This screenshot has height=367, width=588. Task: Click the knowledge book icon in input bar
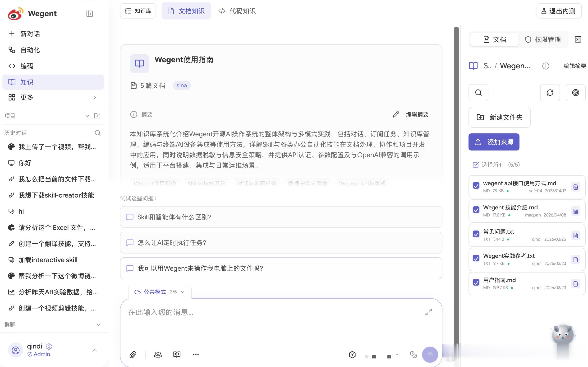coord(177,355)
